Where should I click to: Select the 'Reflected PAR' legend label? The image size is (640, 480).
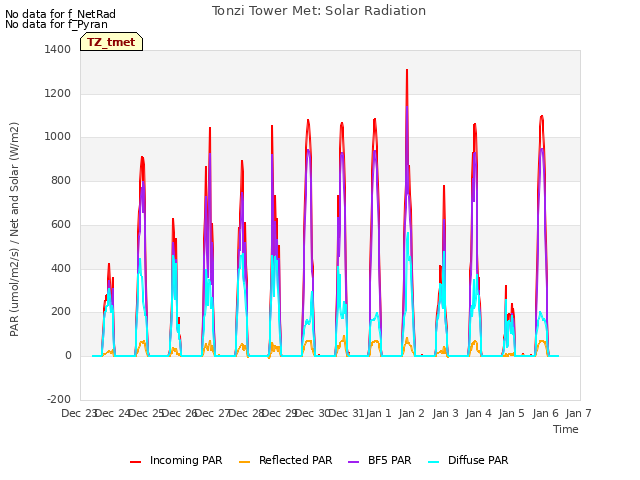click(x=296, y=460)
